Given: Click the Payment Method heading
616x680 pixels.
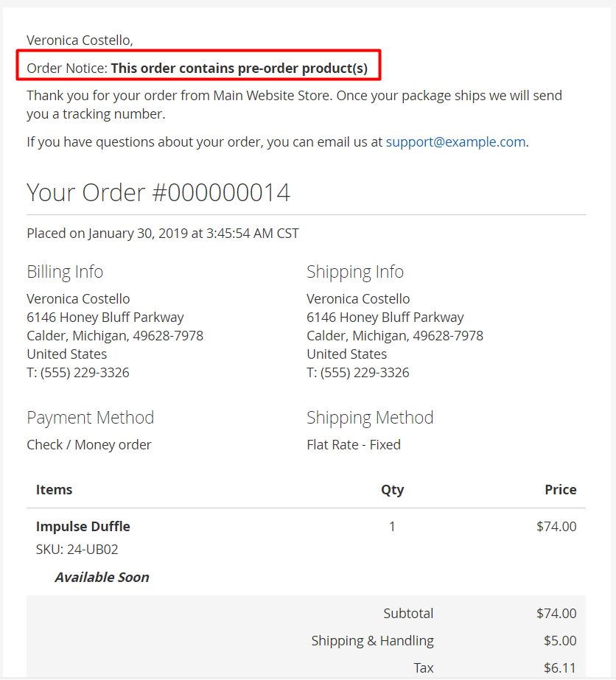Looking at the screenshot, I should point(90,418).
